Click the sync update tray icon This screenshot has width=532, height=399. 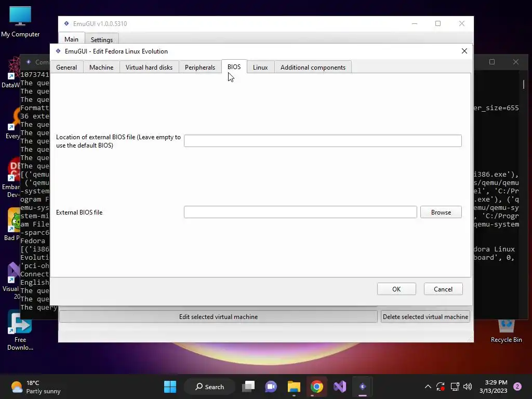[441, 387]
